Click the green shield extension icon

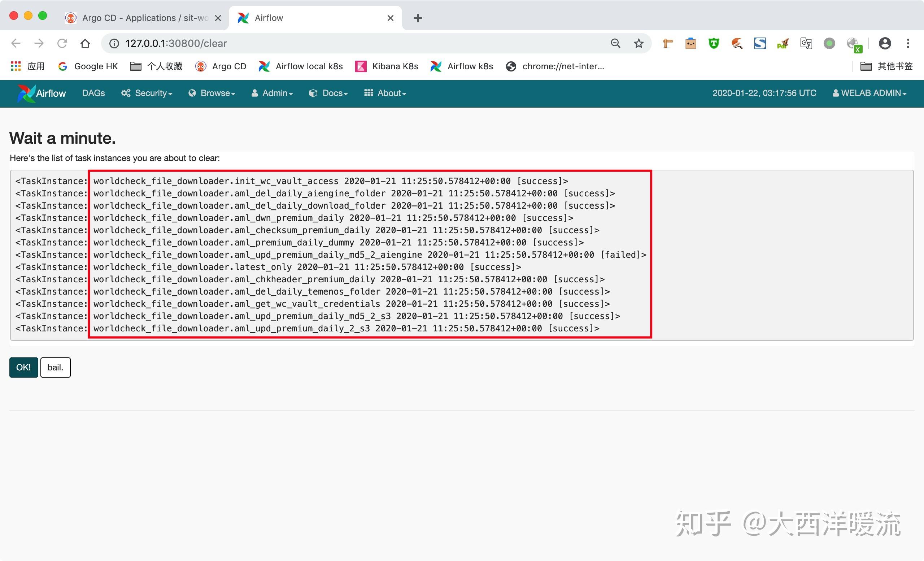(713, 43)
